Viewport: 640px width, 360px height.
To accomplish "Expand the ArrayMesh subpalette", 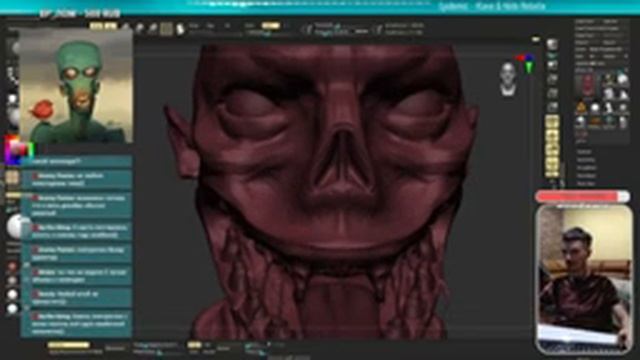I will tap(587, 168).
